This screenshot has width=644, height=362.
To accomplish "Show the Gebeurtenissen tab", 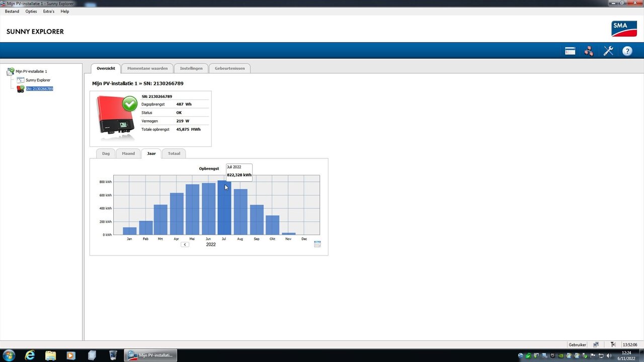I will pyautogui.click(x=229, y=68).
